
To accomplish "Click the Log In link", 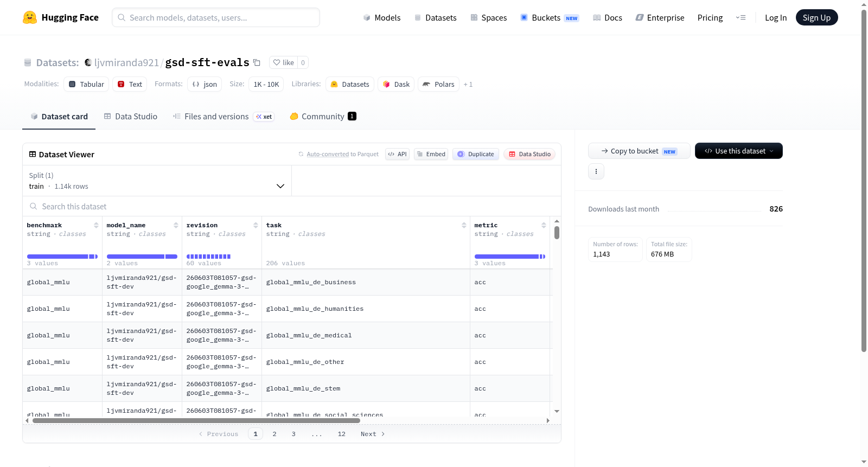I will pos(776,18).
